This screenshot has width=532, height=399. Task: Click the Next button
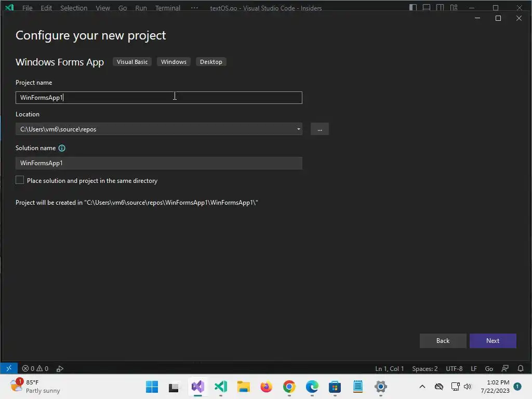click(493, 341)
